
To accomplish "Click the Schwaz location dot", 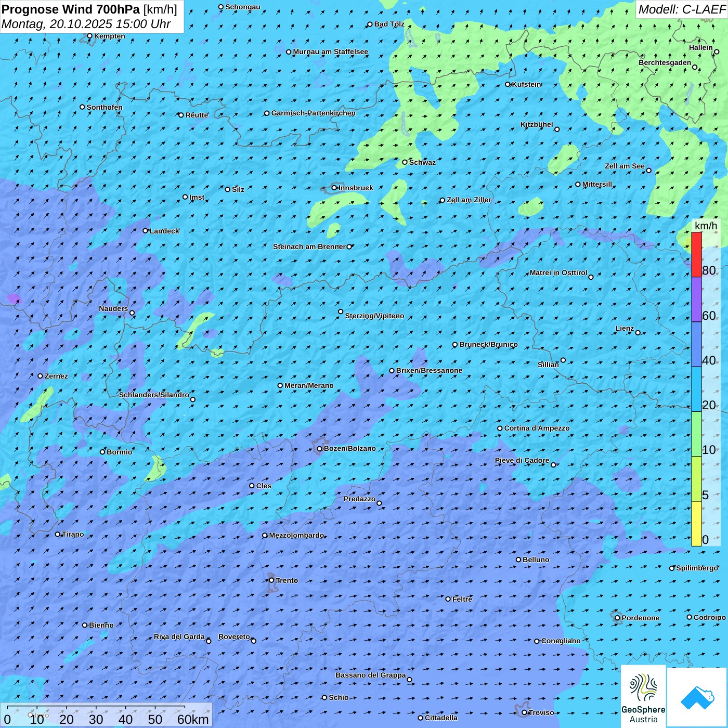I will pyautogui.click(x=405, y=162).
